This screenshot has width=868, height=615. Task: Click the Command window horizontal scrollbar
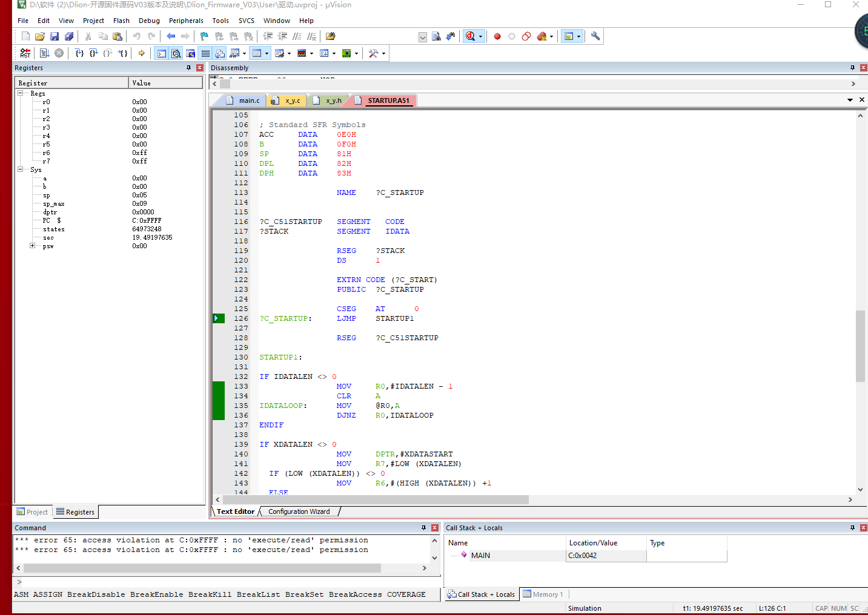click(202, 568)
